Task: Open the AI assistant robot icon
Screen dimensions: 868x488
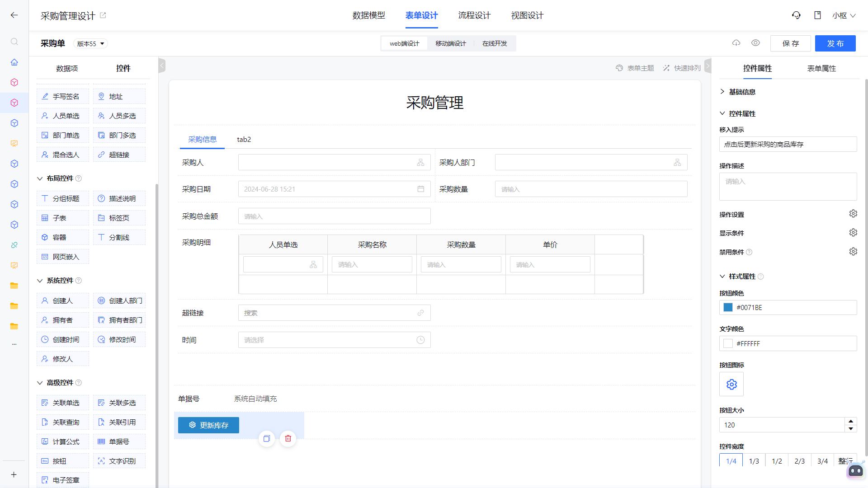Action: click(x=855, y=471)
